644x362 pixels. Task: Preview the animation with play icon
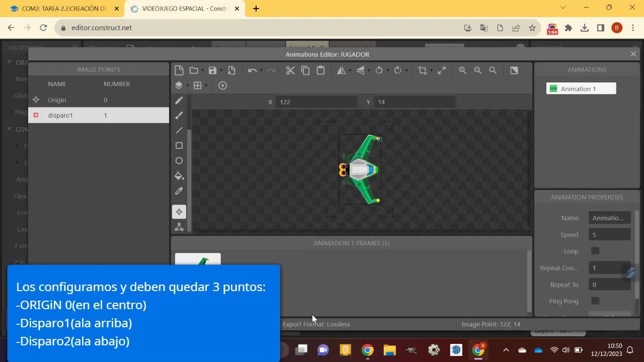coord(223,85)
